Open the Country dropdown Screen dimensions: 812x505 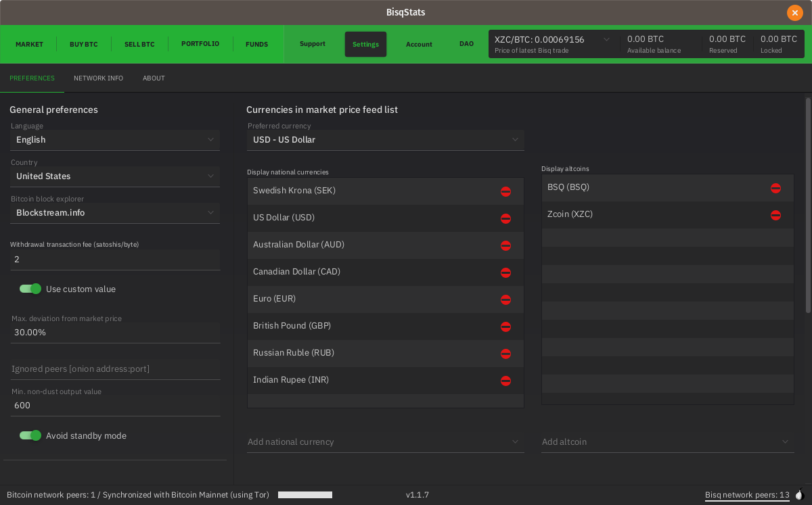(115, 176)
